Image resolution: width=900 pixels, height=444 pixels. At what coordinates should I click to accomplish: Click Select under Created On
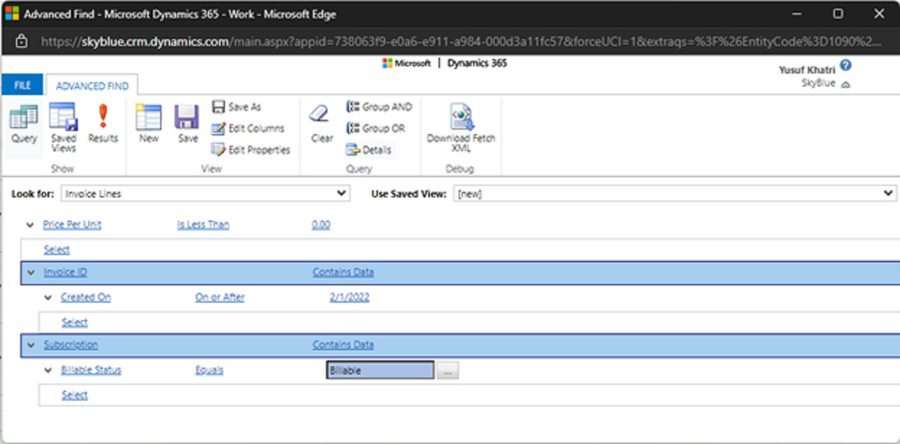point(75,323)
